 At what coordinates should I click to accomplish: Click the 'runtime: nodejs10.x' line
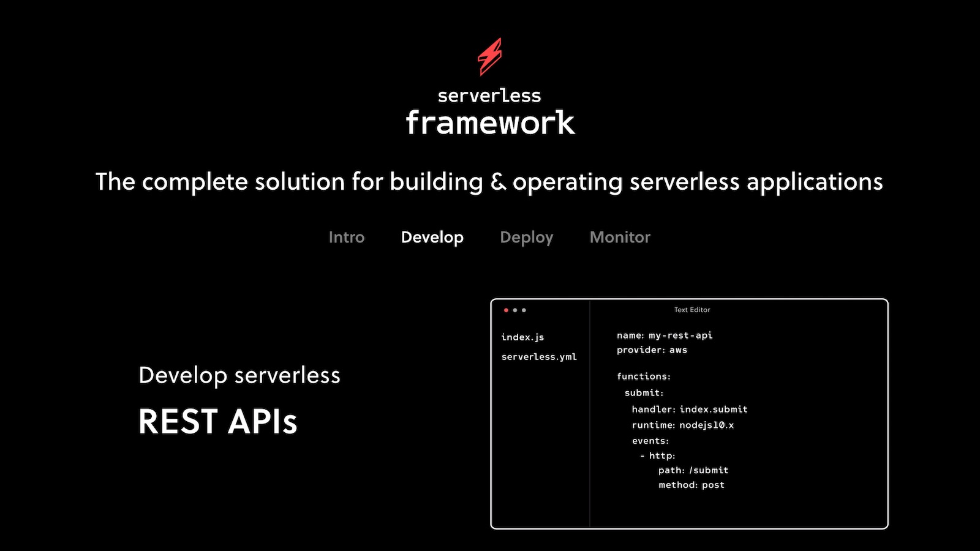pyautogui.click(x=683, y=425)
